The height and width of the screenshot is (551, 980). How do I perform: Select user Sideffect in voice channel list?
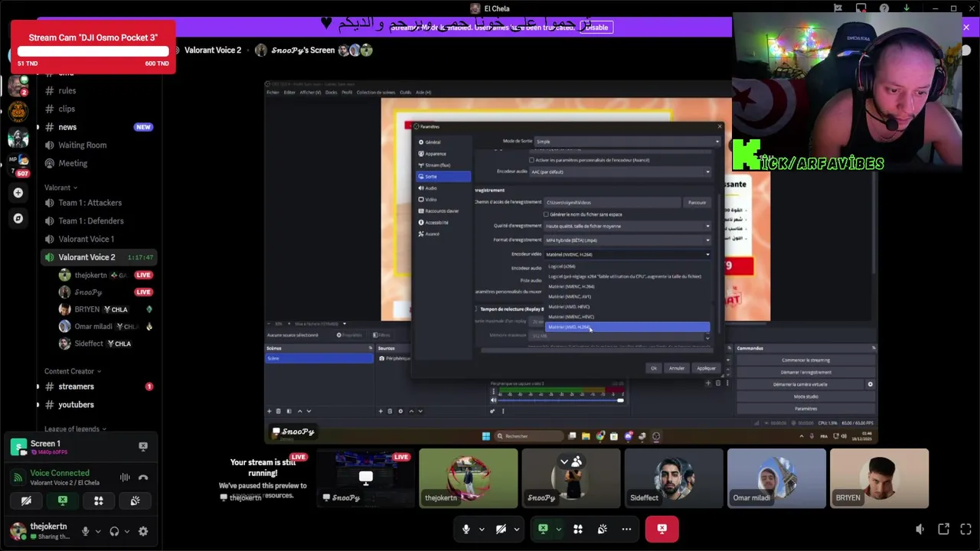point(106,344)
